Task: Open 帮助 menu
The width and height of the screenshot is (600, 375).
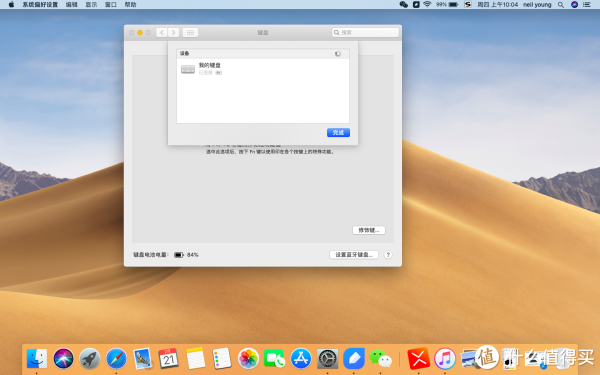Action: pyautogui.click(x=130, y=5)
